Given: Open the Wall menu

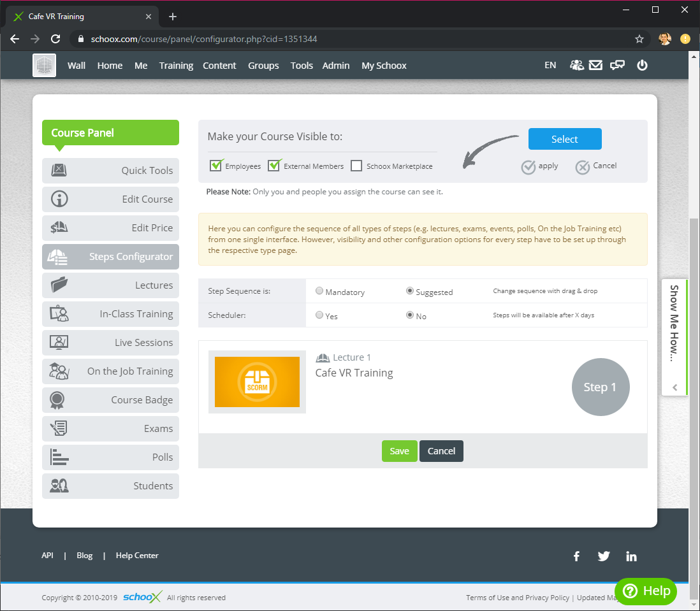Looking at the screenshot, I should click(77, 66).
